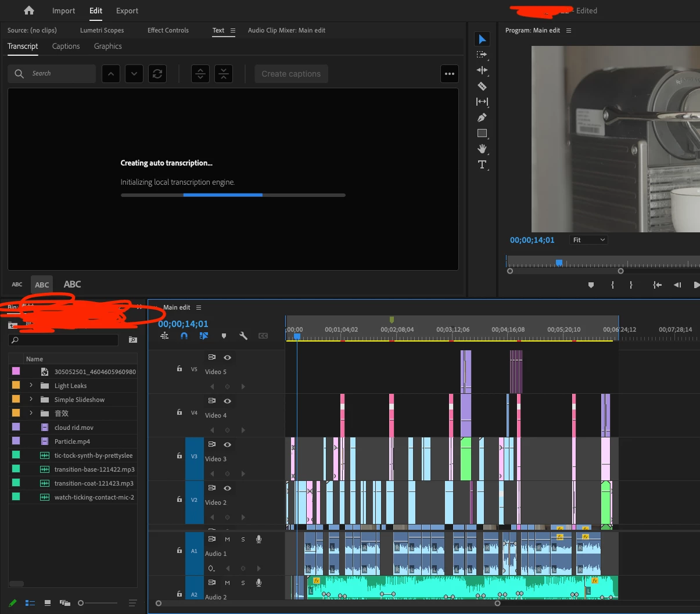This screenshot has width=700, height=614.
Task: Select the Track Select Forward tool
Action: (482, 55)
